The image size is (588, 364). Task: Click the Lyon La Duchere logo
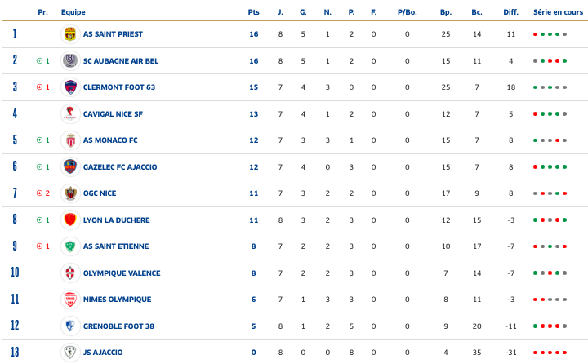tap(69, 220)
